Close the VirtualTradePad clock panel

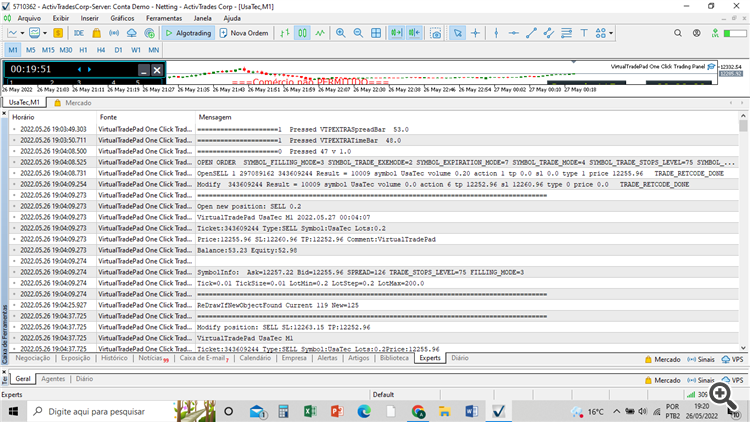point(157,70)
